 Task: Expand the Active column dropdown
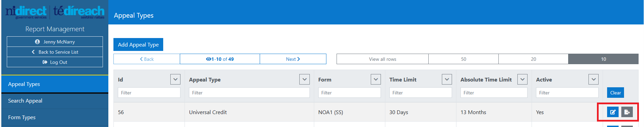tap(594, 79)
